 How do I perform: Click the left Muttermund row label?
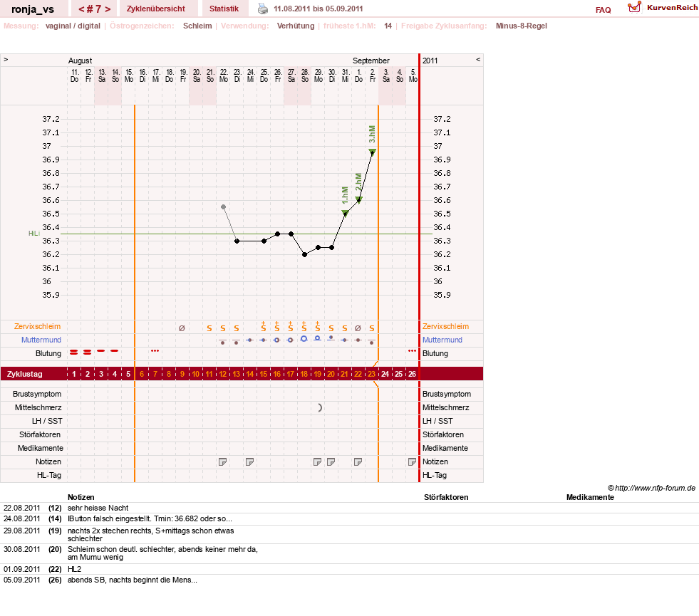click(41, 340)
